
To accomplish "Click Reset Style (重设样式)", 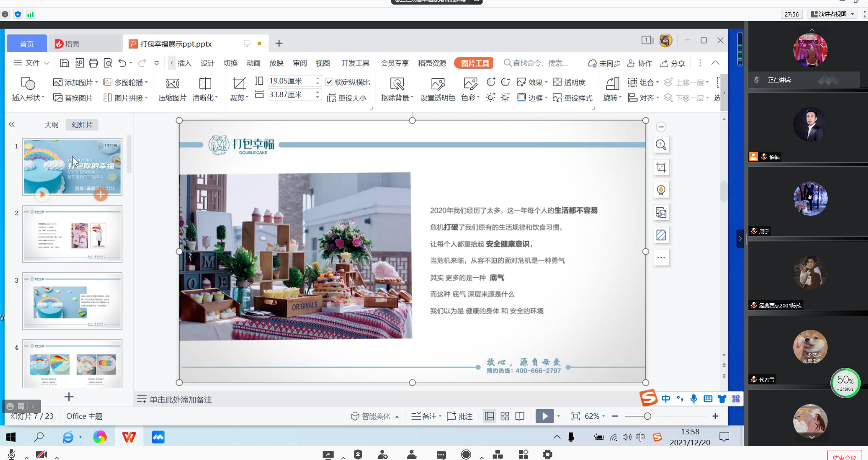I will click(x=573, y=98).
